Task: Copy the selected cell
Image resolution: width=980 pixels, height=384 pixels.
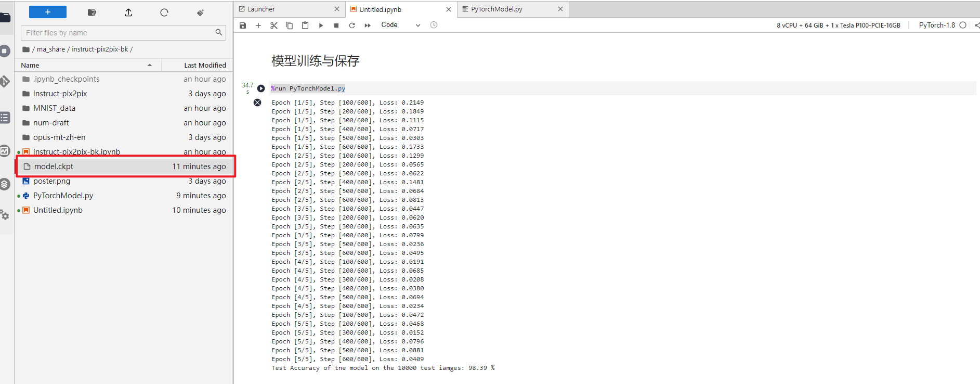Action: coord(290,25)
